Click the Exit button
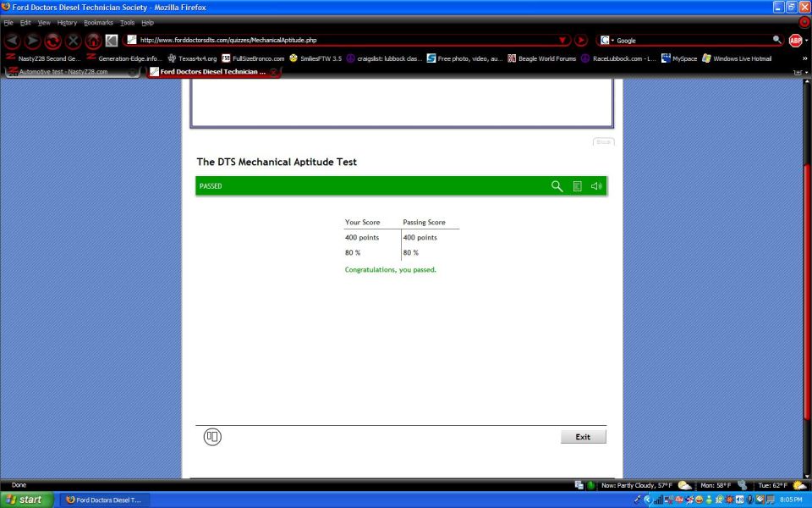This screenshot has width=812, height=508. pos(583,437)
